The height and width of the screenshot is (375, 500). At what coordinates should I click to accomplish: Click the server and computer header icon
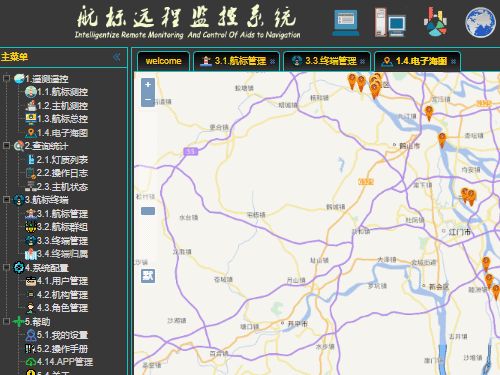tap(390, 22)
